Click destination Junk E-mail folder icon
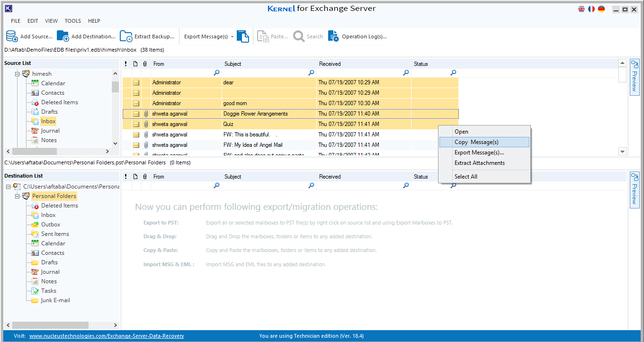This screenshot has width=644, height=342. coord(35,300)
